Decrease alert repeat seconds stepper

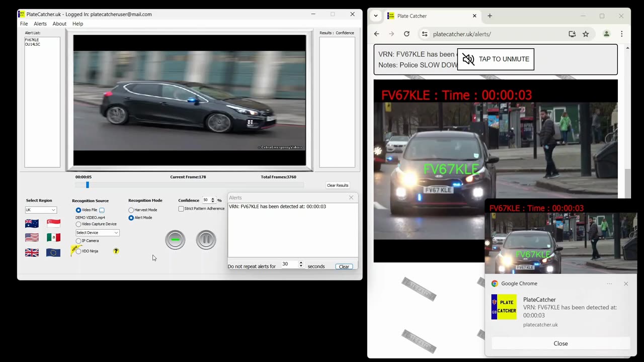click(301, 265)
